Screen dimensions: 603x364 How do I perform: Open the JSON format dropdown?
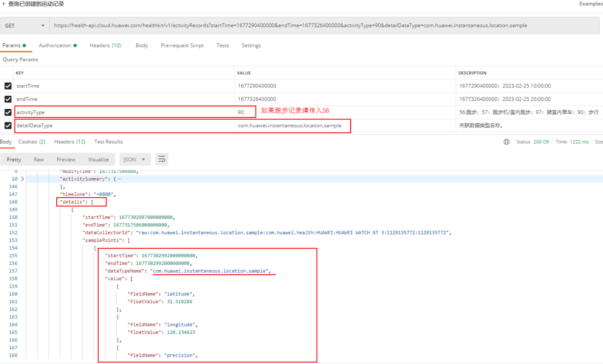(x=135, y=159)
